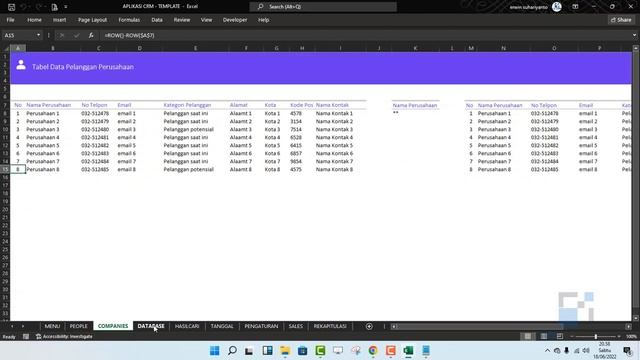Click Enter checkmark icon in formula bar
The height and width of the screenshot is (360, 640).
click(x=76, y=36)
